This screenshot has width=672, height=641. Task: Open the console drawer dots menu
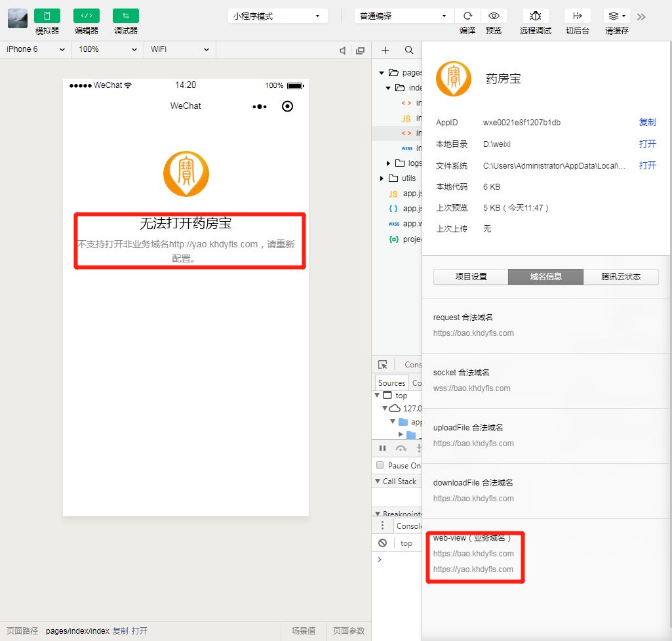coord(382,526)
